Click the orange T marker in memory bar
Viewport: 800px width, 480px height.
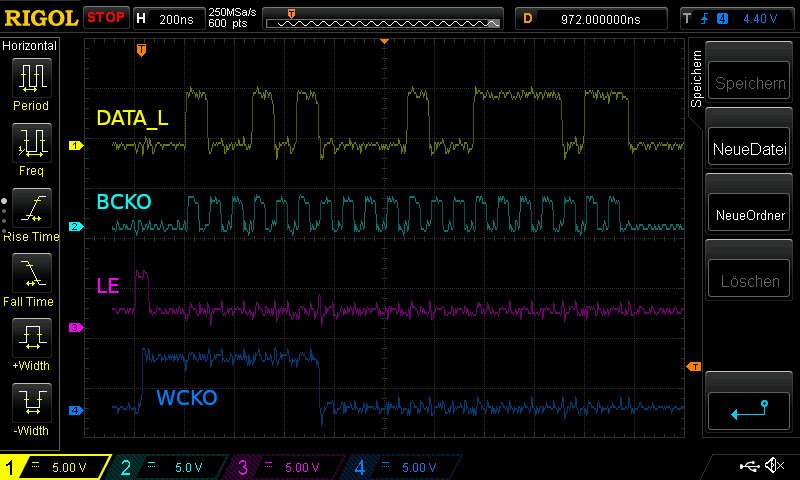click(291, 14)
